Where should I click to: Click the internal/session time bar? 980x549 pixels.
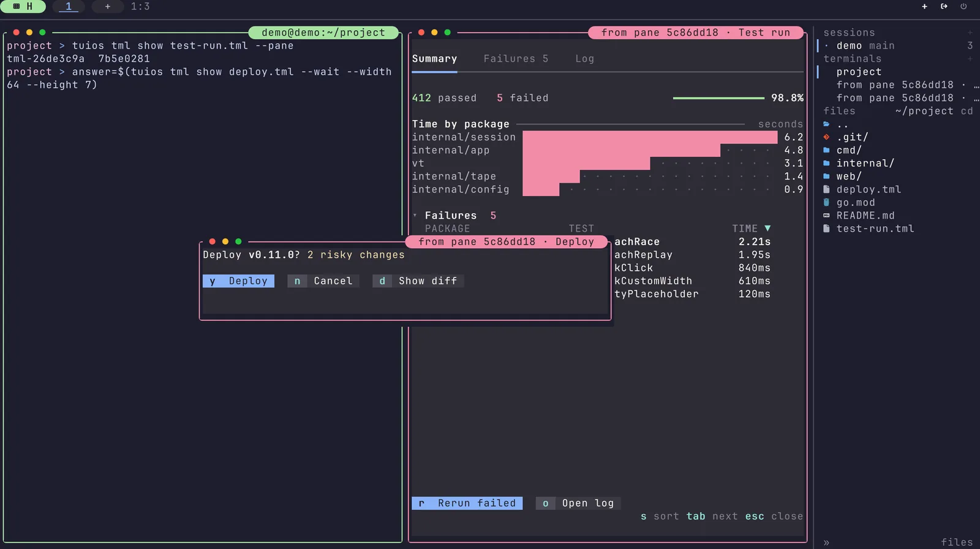pyautogui.click(x=650, y=137)
